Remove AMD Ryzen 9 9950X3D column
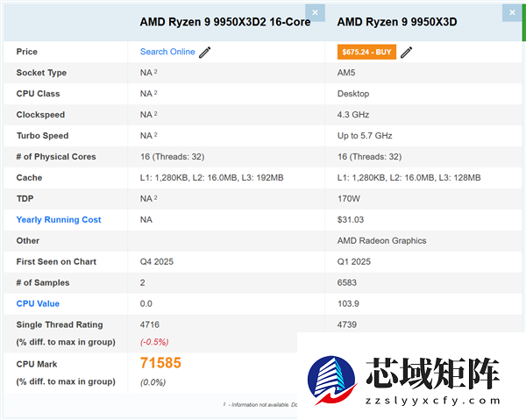Screen dimensions: 526x420 [x=512, y=13]
